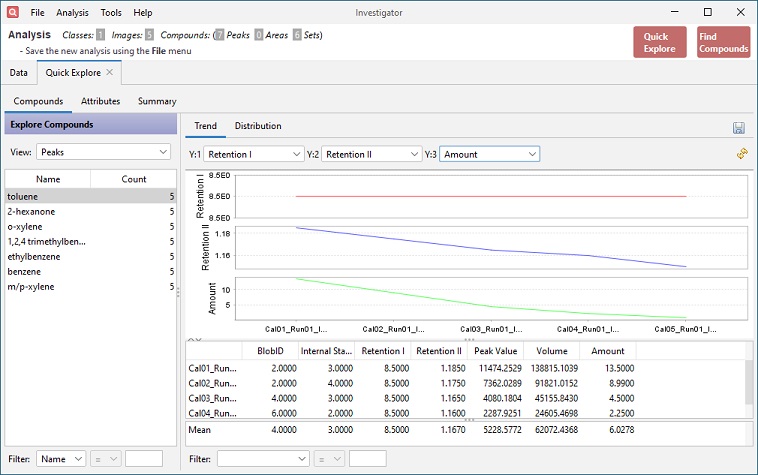Click the Internal Sta... column header
Screen dimensions: 758x475
[x=326, y=351]
